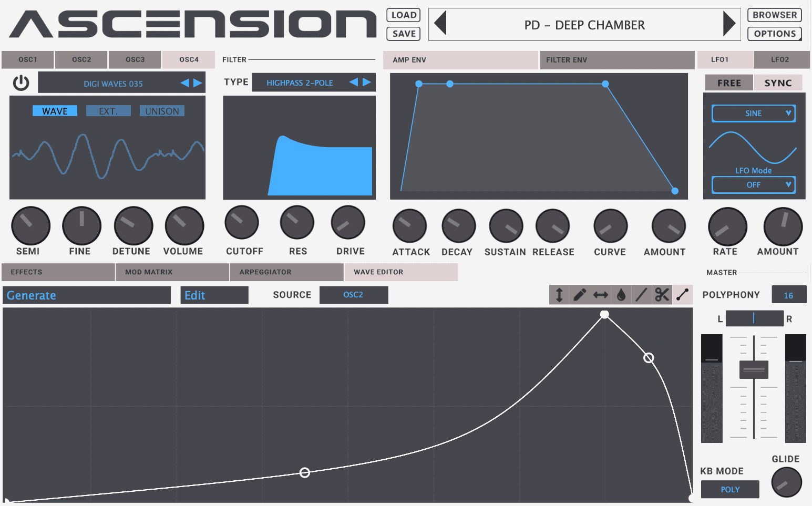Go to previous preset with left arrow
The image size is (812, 506).
pyautogui.click(x=440, y=24)
